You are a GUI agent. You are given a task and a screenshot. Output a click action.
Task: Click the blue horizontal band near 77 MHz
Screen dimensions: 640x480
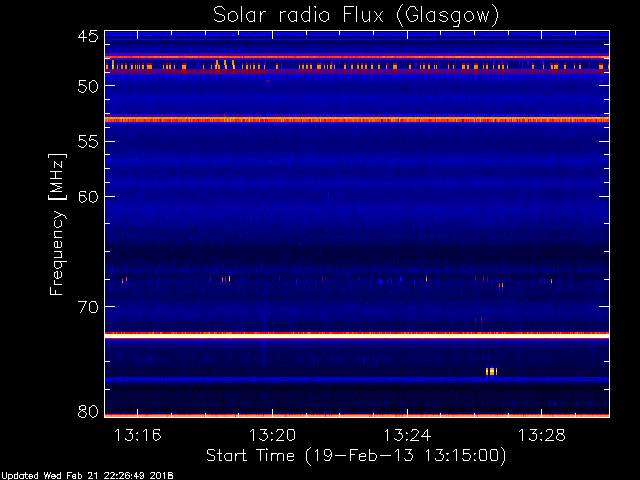tap(357, 379)
